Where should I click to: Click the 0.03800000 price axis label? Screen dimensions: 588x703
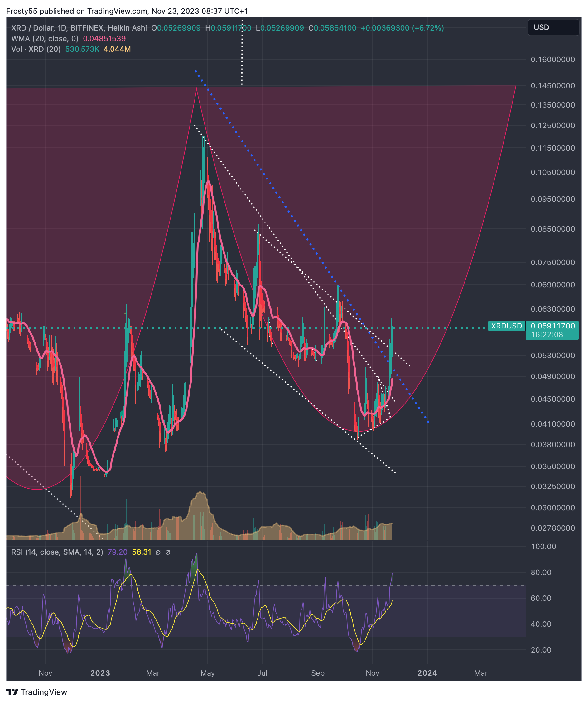[553, 445]
